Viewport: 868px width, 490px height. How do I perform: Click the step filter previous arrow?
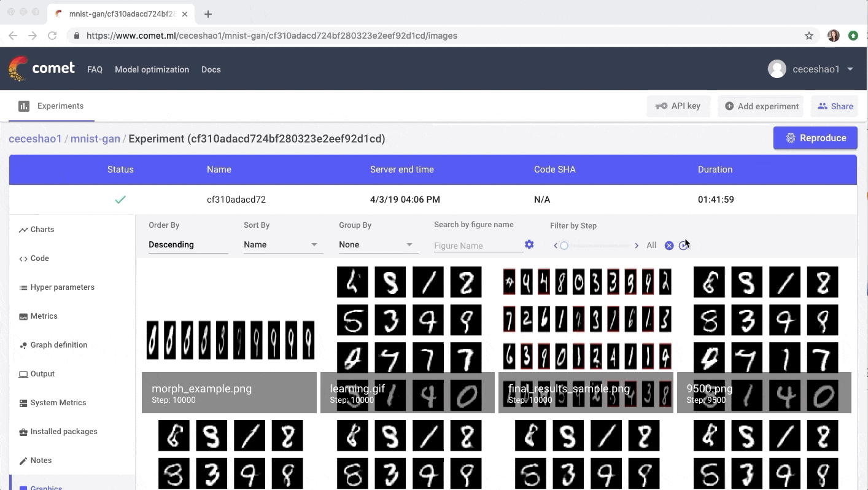pos(556,246)
